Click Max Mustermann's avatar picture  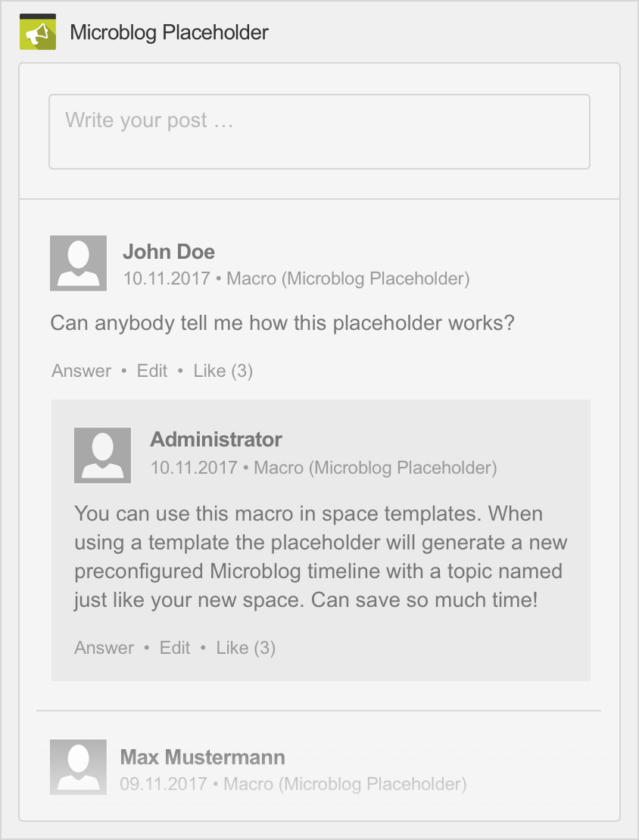pyautogui.click(x=78, y=767)
